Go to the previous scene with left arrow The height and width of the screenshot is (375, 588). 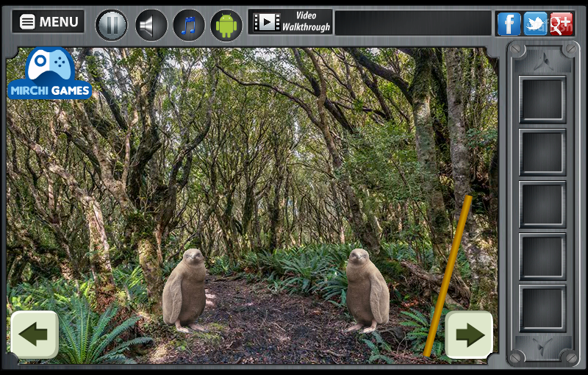tap(35, 335)
